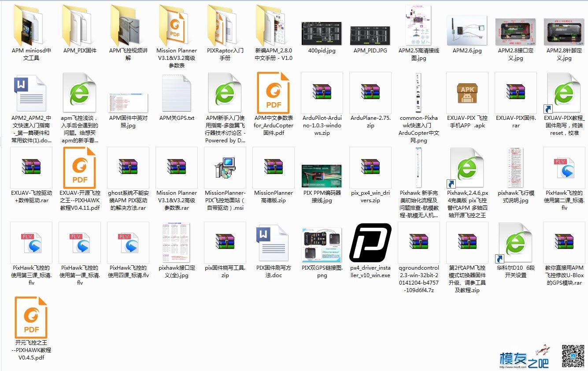Select the pix_px4_win_drivers.zip archive

[x=370, y=168]
